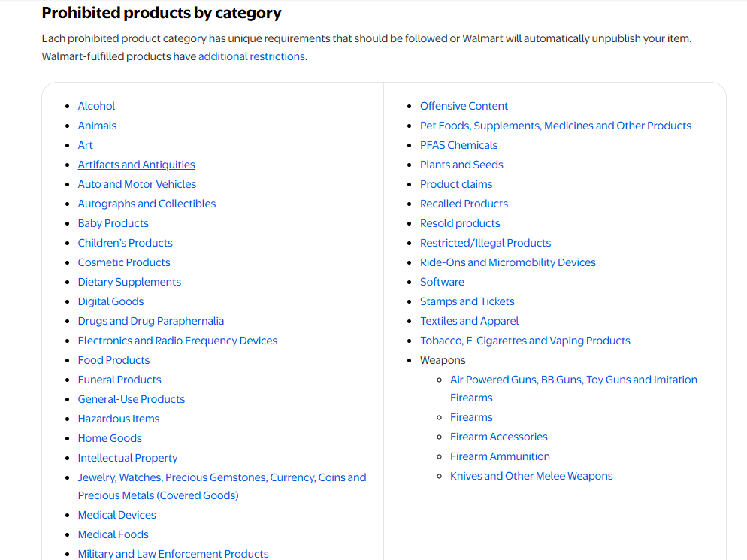Image resolution: width=747 pixels, height=560 pixels.
Task: Go to Auto and Motor Vehicles
Action: coord(137,184)
